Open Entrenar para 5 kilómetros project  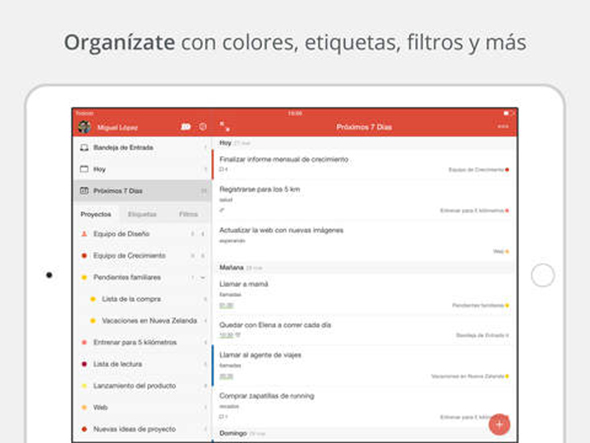142,343
